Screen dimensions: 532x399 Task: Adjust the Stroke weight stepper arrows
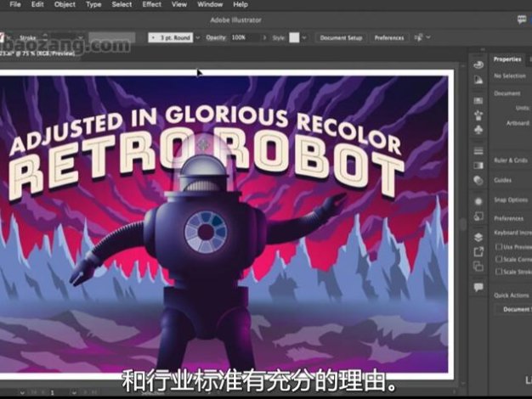pos(45,37)
